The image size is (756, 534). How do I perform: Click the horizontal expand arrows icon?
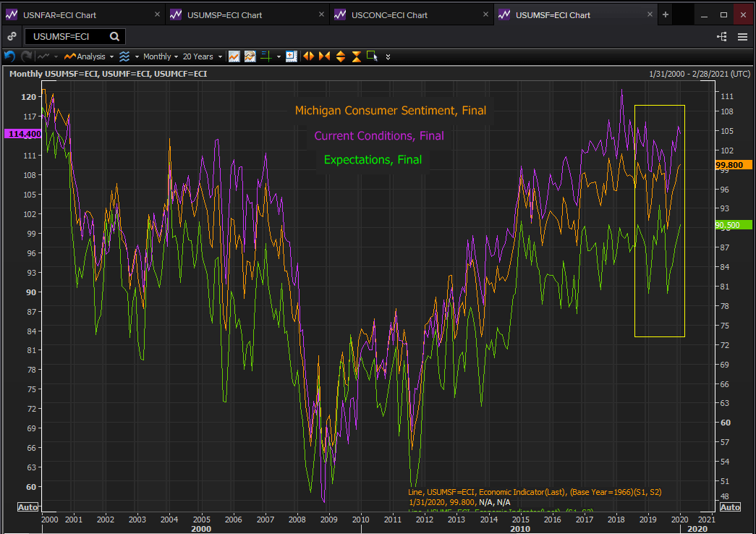tap(308, 56)
